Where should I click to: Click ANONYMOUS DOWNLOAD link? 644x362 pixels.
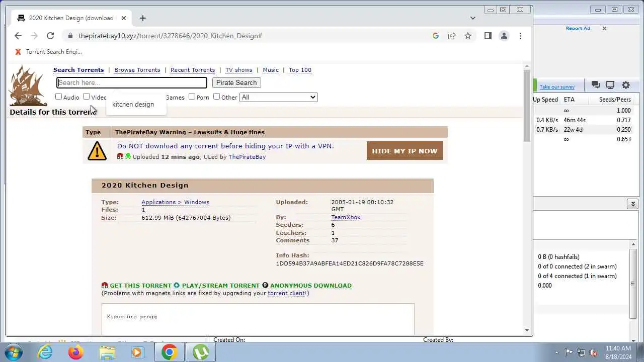click(311, 286)
